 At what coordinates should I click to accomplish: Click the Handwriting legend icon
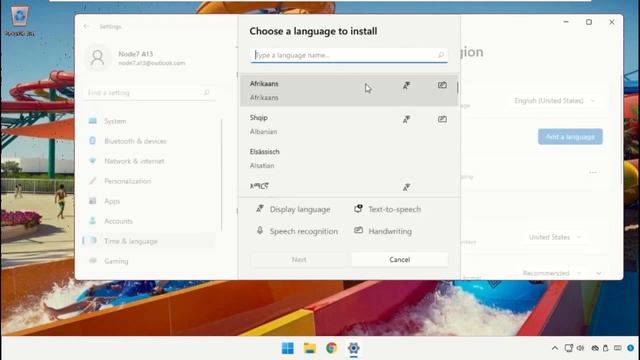(x=358, y=230)
